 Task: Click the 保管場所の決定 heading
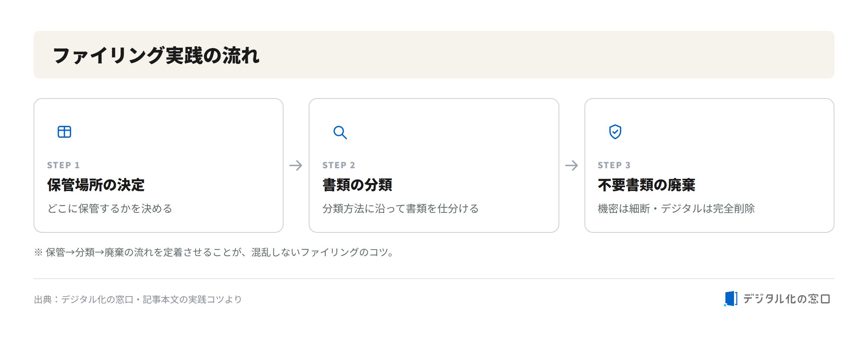pos(96,185)
